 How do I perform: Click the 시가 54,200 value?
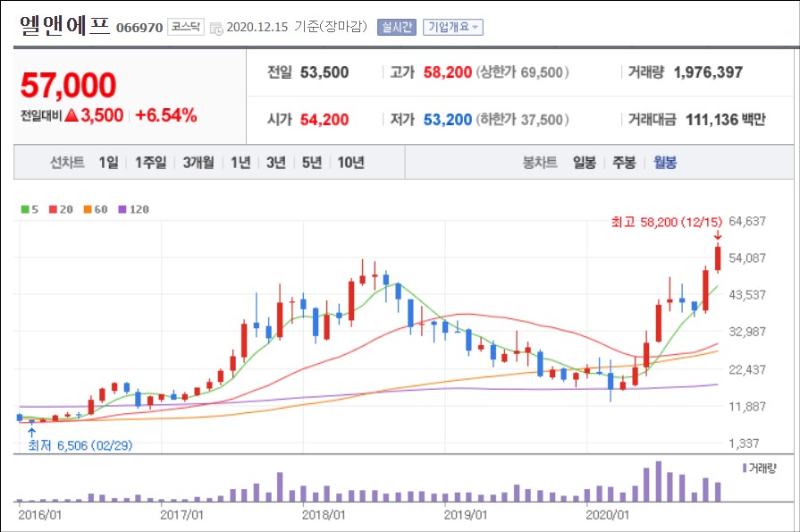324,120
